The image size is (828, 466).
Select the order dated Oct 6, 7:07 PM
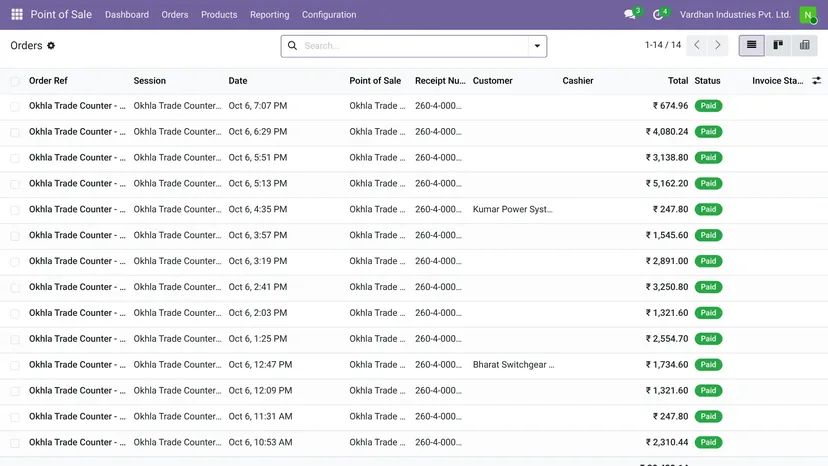[15, 106]
